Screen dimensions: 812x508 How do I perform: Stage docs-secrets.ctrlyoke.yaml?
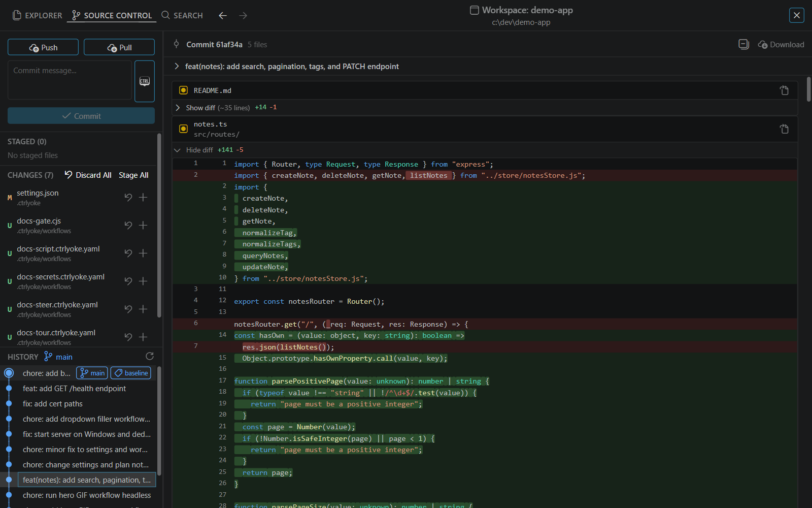(x=143, y=281)
